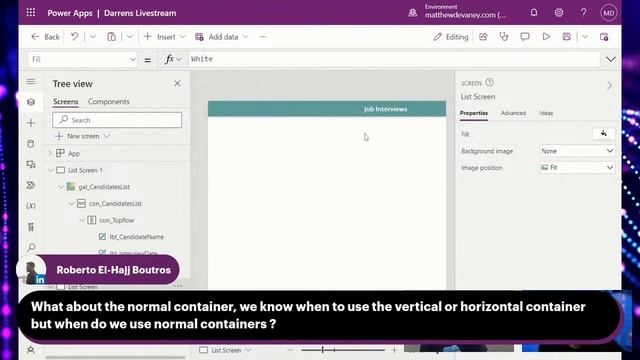This screenshot has width=640, height=360.
Task: Open the Advanced tools pane icon
Action: tap(31, 227)
